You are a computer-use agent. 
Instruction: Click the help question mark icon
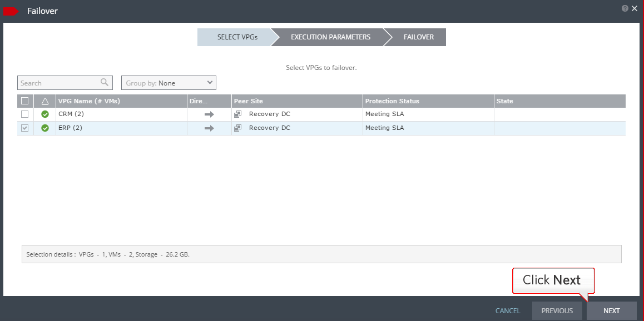[x=625, y=8]
